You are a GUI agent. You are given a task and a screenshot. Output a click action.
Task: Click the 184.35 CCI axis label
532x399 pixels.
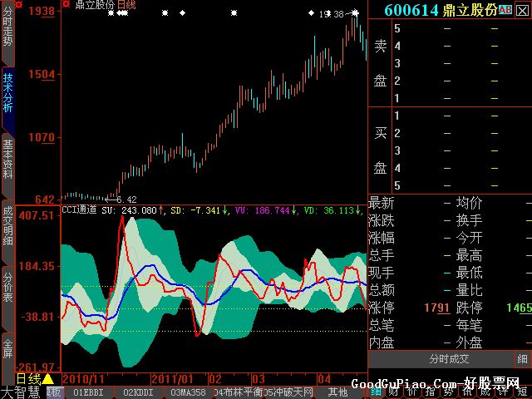[x=37, y=266]
